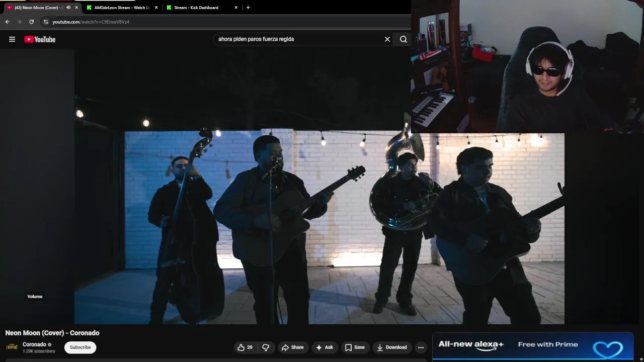Download the Neon Moon video

coord(392,347)
